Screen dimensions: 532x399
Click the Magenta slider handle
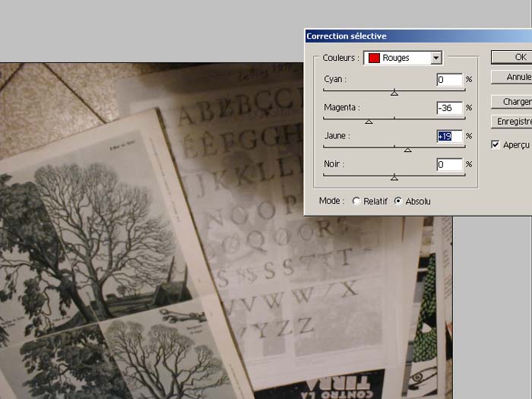(x=369, y=121)
